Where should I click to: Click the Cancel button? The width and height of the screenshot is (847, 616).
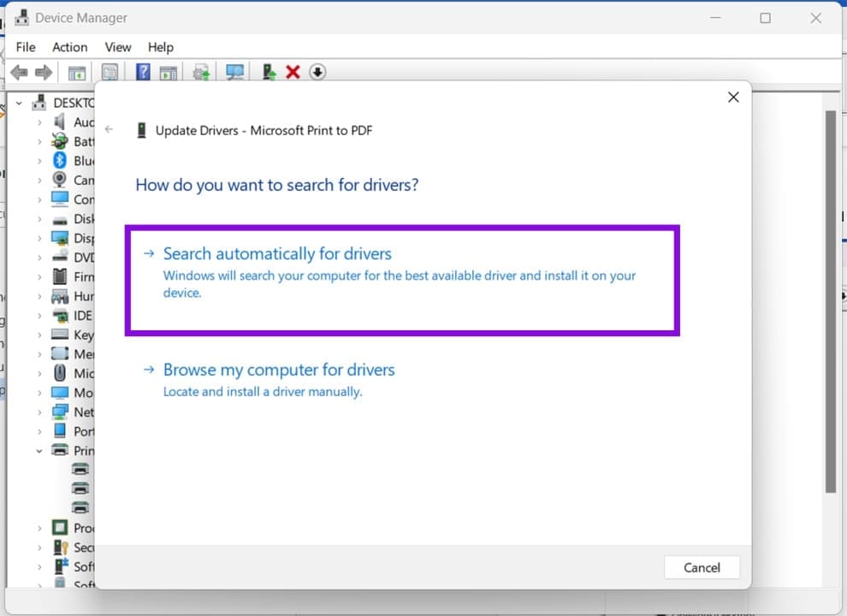click(x=702, y=567)
